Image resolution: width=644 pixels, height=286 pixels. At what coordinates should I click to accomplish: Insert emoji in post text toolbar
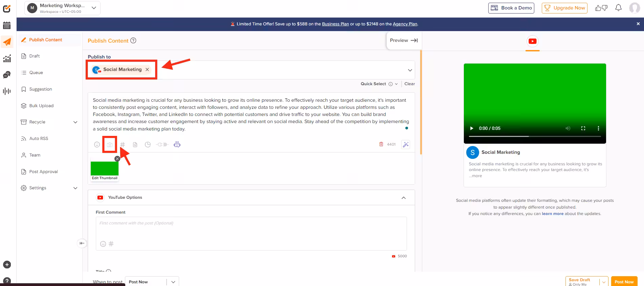97,145
